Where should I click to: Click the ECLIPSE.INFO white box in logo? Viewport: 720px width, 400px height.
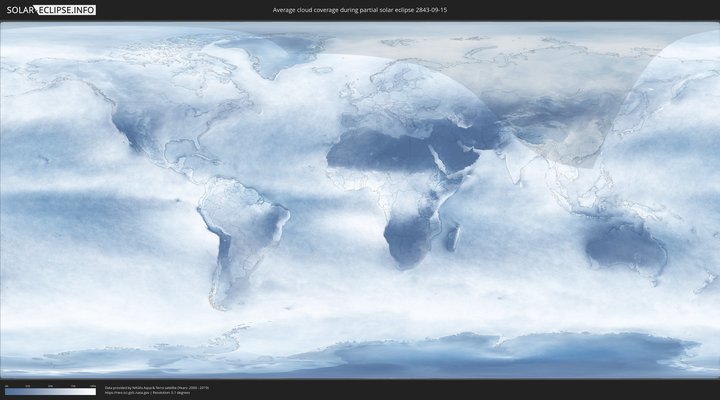(67, 10)
